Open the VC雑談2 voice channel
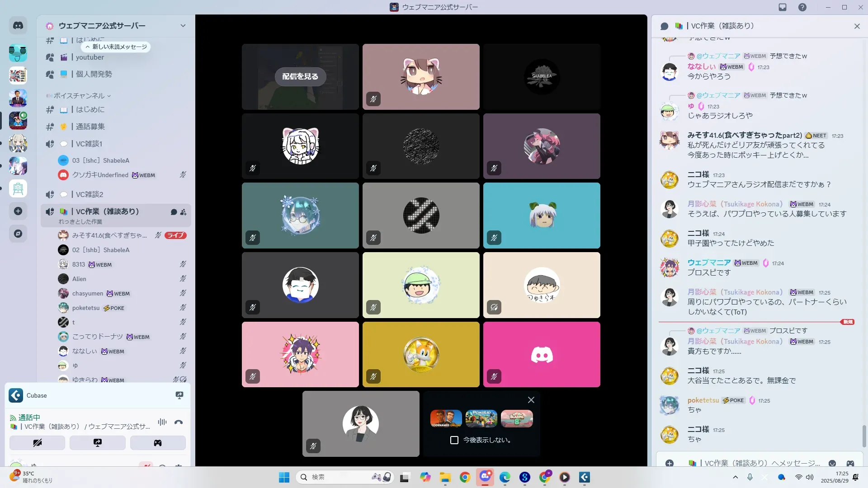The width and height of the screenshot is (868, 488). [90, 194]
